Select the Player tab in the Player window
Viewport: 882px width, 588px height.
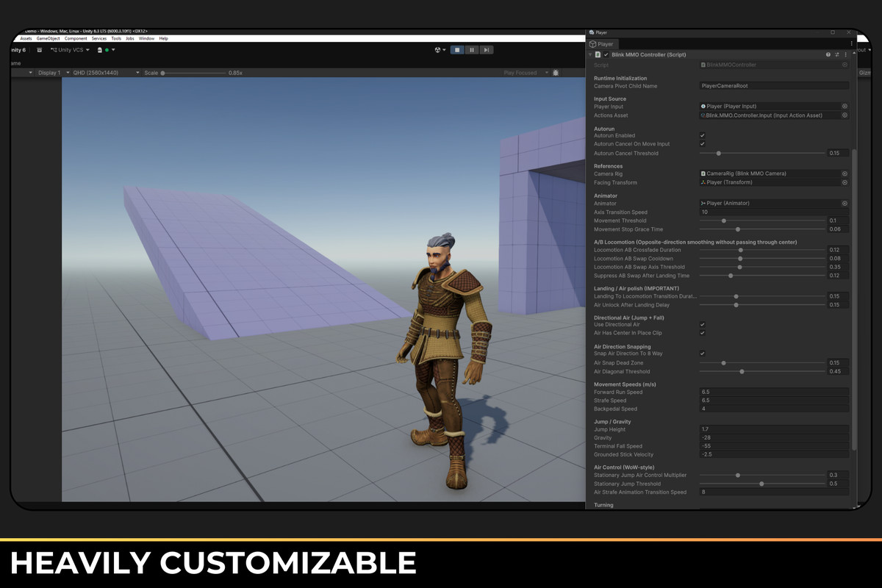coord(603,43)
